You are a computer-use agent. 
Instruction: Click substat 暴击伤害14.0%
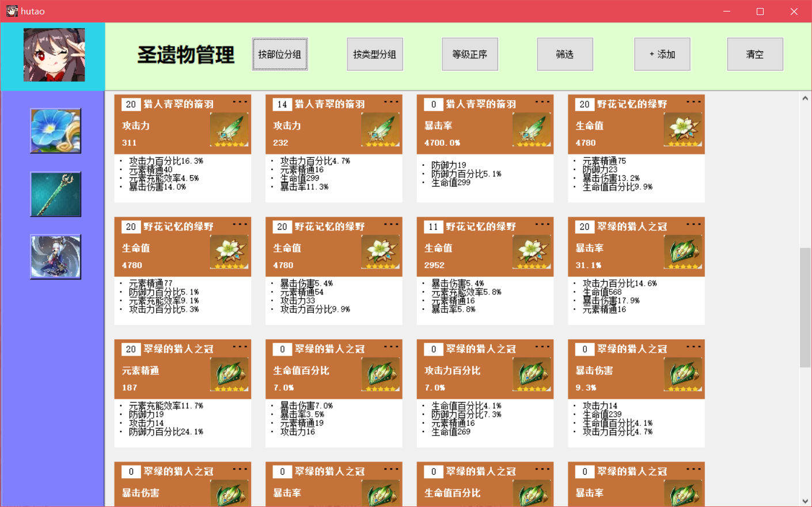pos(157,187)
